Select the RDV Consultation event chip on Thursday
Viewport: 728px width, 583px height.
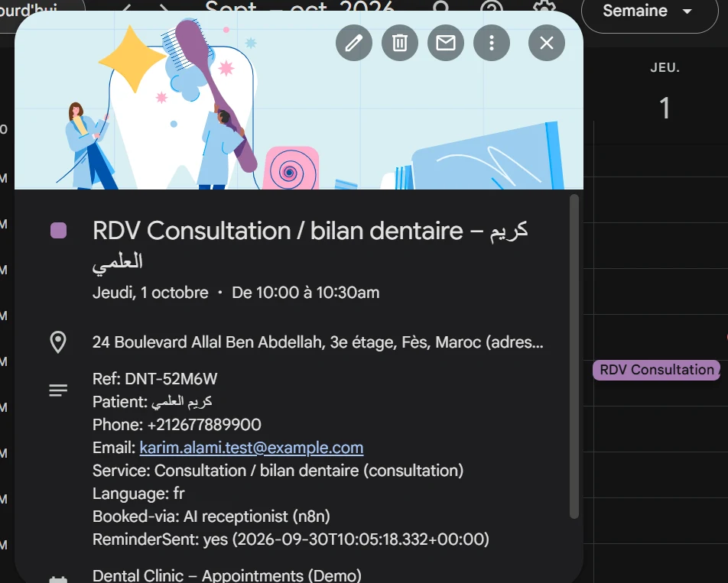click(x=656, y=370)
